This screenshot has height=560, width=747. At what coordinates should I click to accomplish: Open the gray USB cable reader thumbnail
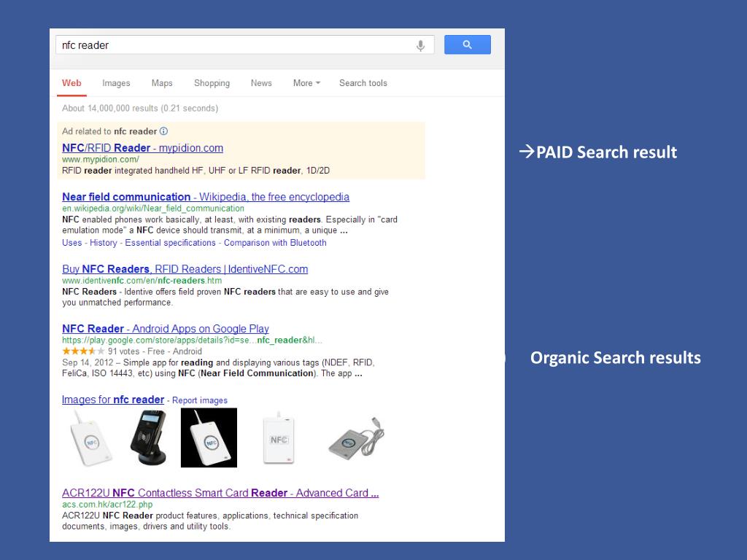pos(355,438)
